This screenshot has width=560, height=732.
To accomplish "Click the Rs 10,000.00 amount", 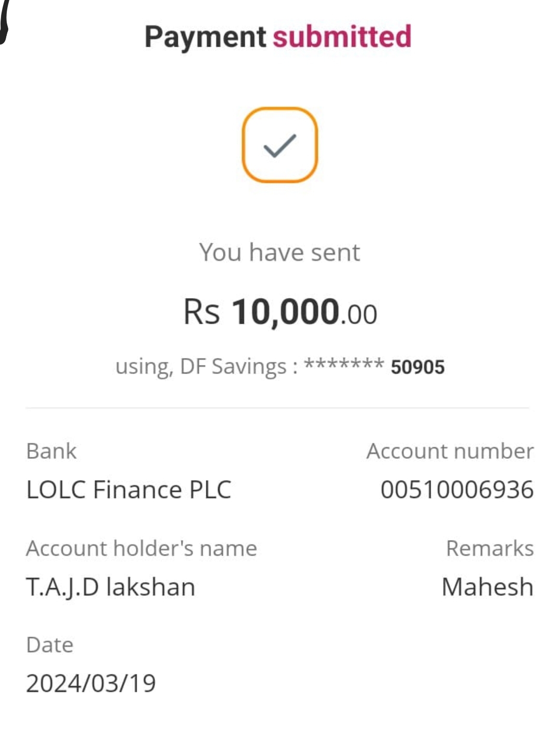I will pos(280,312).
